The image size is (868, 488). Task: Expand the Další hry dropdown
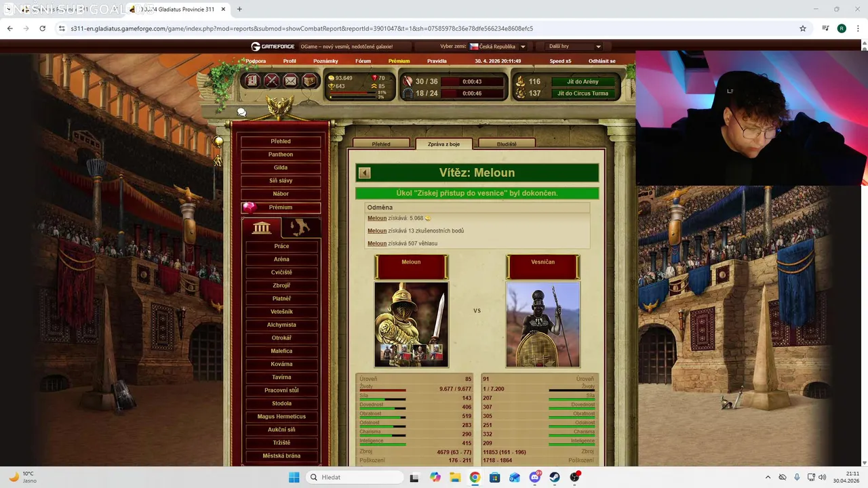pos(573,47)
